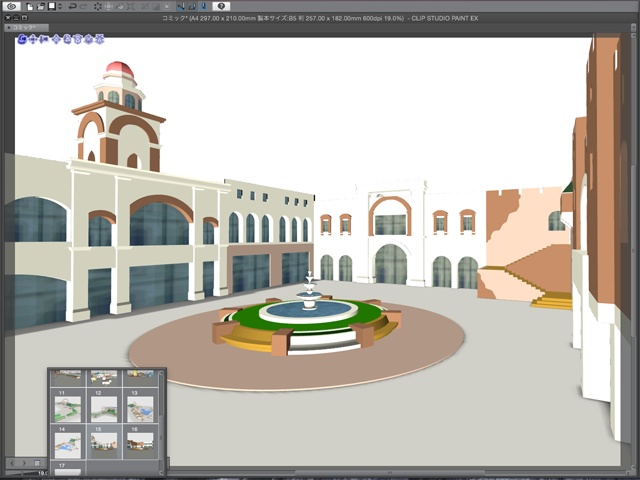Open the CLIP STUDIO launcher icon
Image resolution: width=640 pixels, height=480 pixels.
point(11,6)
